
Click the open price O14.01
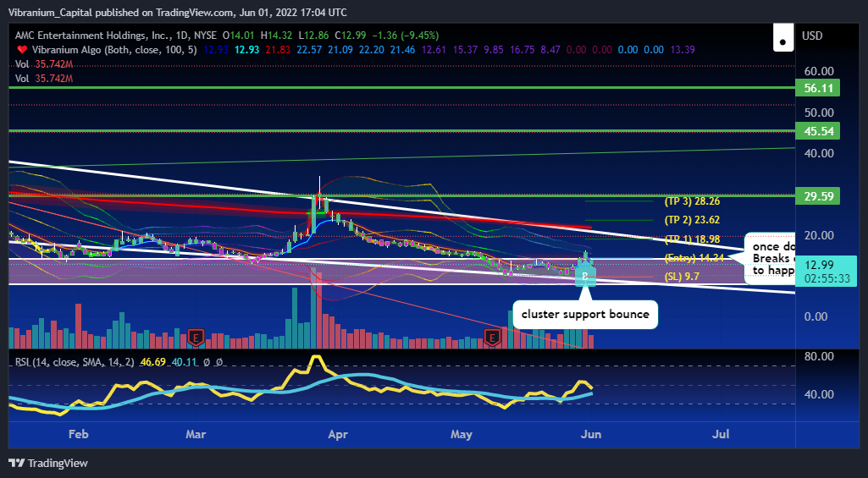pyautogui.click(x=239, y=36)
